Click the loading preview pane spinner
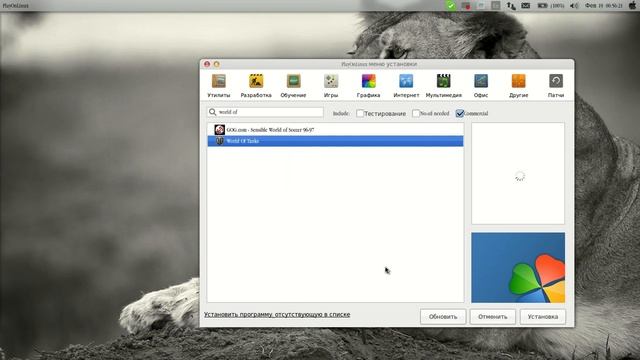 point(520,176)
